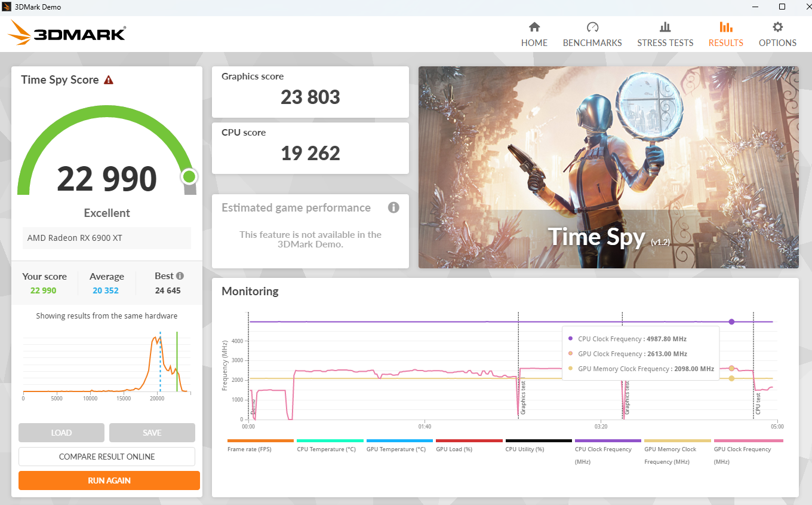The height and width of the screenshot is (505, 812).
Task: Click the info icon next to Estimated game performance
Action: click(393, 207)
